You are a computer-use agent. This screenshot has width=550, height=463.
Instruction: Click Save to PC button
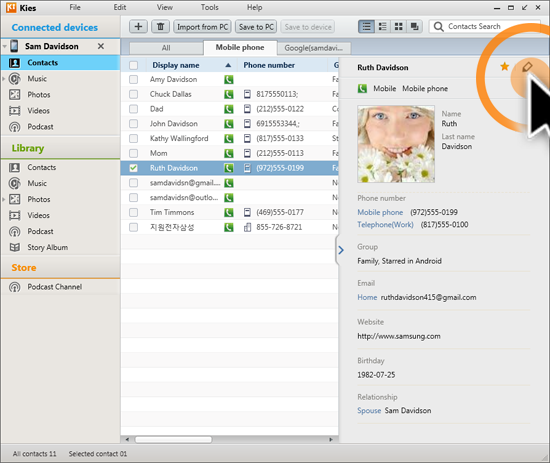pyautogui.click(x=256, y=27)
